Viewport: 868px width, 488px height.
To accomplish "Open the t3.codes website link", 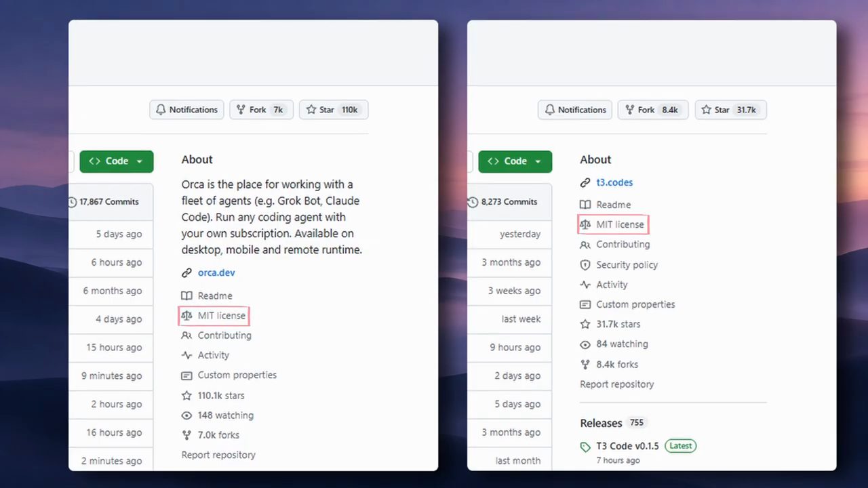I will (x=614, y=183).
